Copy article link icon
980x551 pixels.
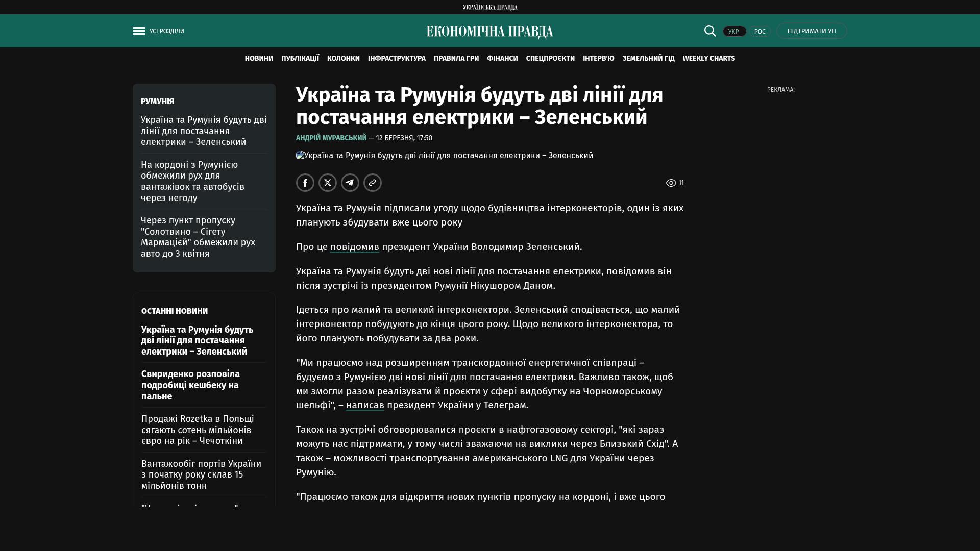[373, 183]
